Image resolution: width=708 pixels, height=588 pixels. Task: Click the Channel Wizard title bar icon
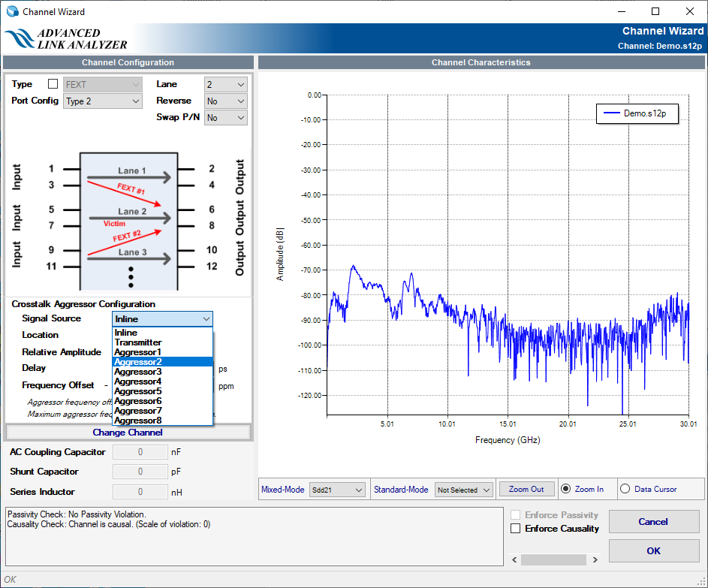point(12,11)
